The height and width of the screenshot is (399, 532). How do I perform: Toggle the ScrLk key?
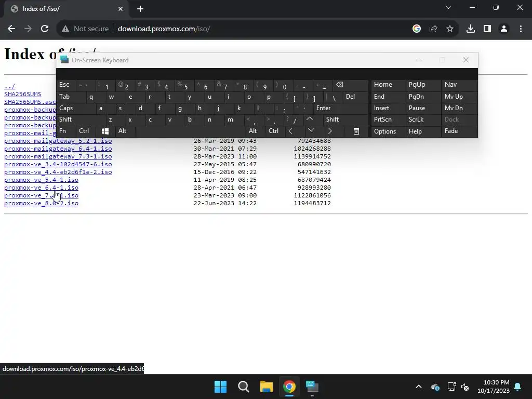(x=423, y=119)
